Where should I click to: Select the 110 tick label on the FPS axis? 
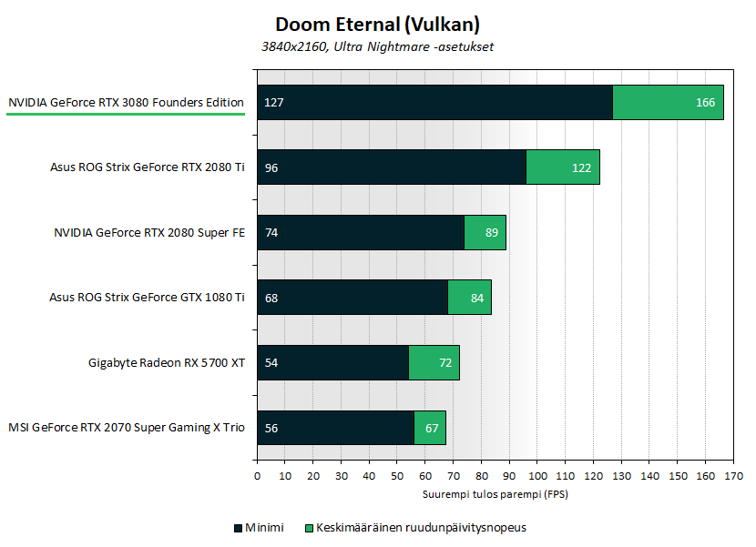point(566,476)
